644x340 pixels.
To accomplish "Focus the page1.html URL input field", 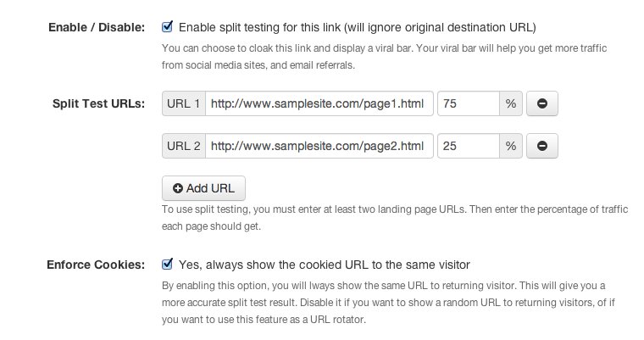I will click(319, 104).
